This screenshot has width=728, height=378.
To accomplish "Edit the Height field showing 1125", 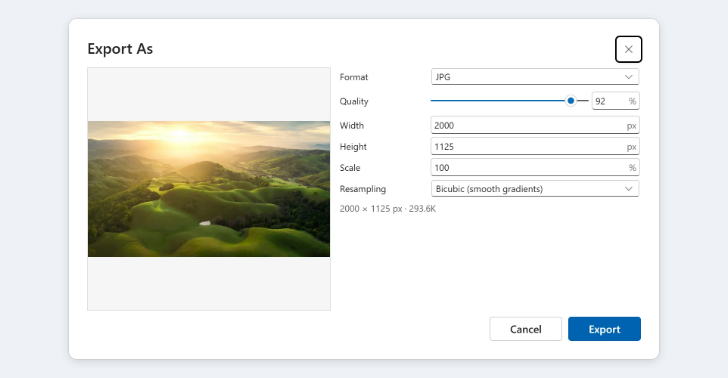I will click(x=535, y=147).
